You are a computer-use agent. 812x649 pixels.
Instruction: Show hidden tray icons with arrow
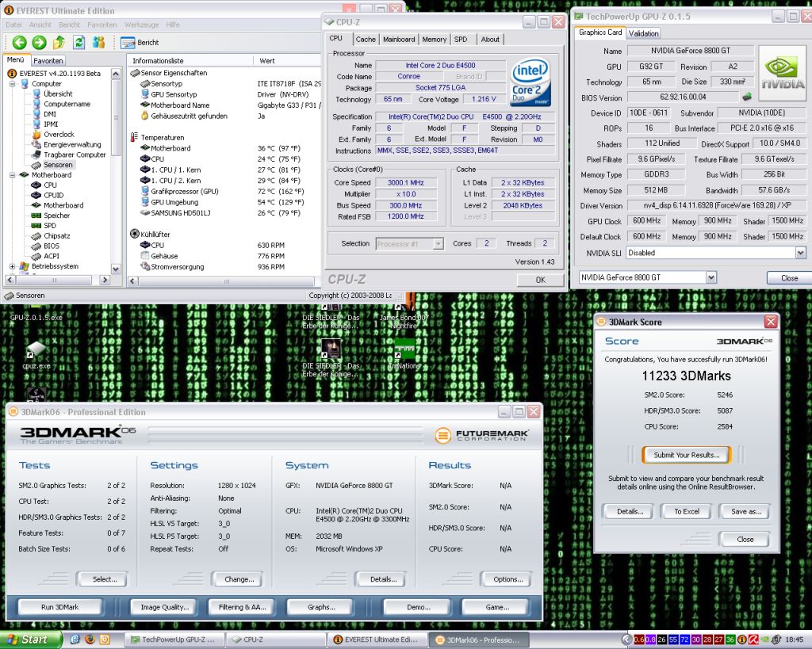tap(627, 639)
